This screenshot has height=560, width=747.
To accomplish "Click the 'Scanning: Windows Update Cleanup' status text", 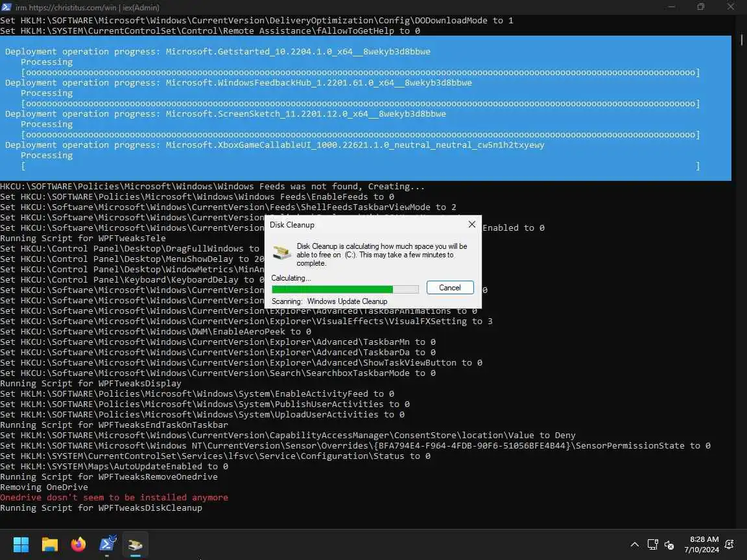I will coord(329,301).
